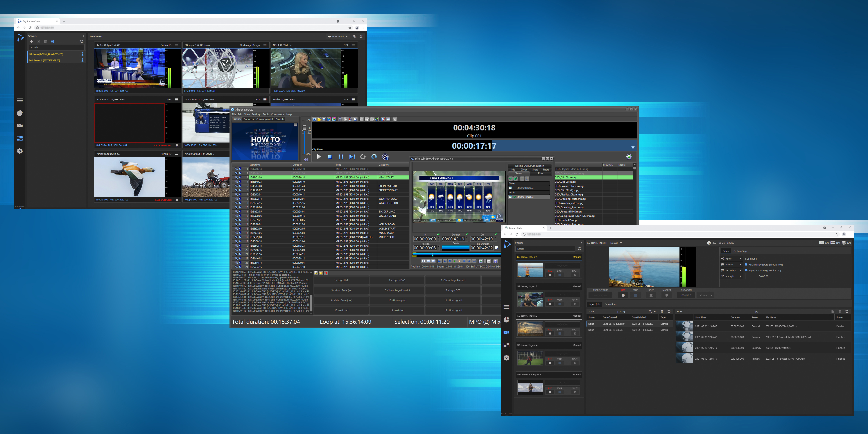Open menu for NDI 1 @ GS demo tile
This screenshot has width=868, height=434.
[x=353, y=45]
